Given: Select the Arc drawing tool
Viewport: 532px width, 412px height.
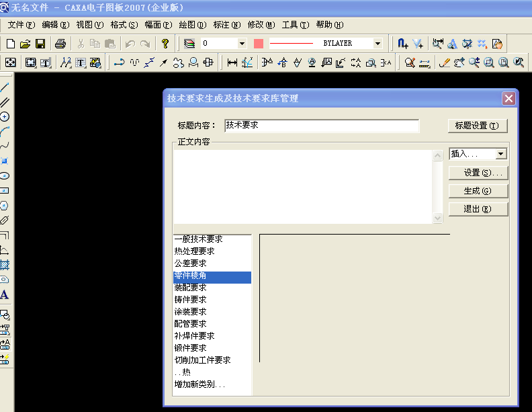Looking at the screenshot, I should coord(5,132).
